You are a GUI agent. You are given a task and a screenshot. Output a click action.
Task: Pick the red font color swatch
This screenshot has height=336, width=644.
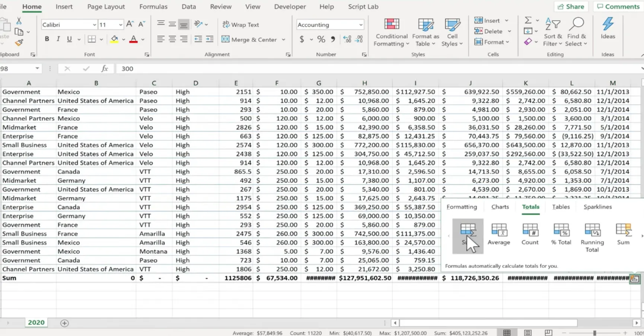[133, 41]
